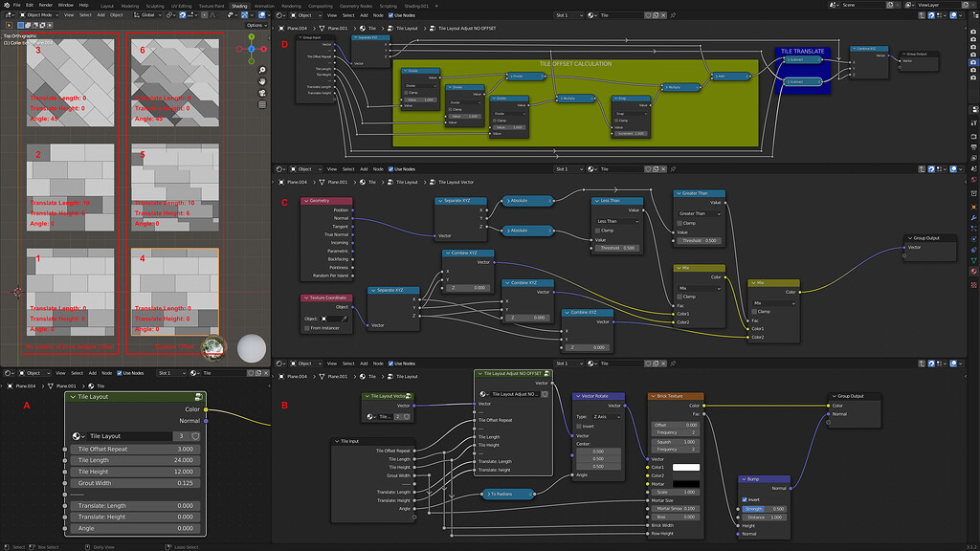Enable Clamp on the Greater Than node
The width and height of the screenshot is (980, 551).
click(x=679, y=223)
